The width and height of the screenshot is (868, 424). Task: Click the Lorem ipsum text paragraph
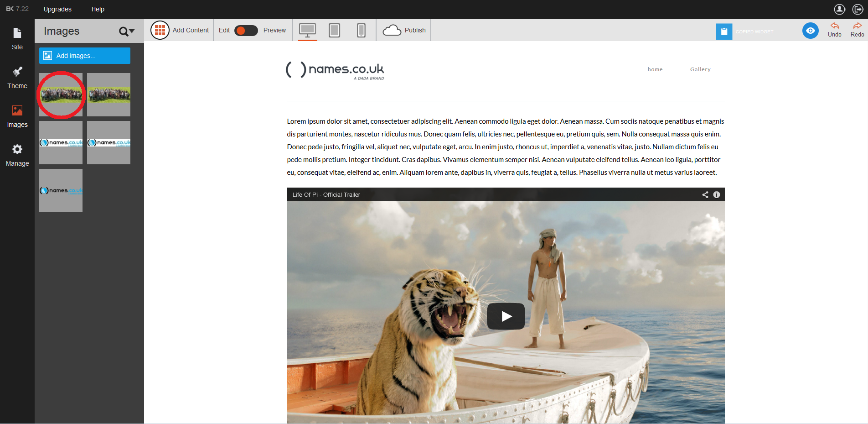coord(506,147)
